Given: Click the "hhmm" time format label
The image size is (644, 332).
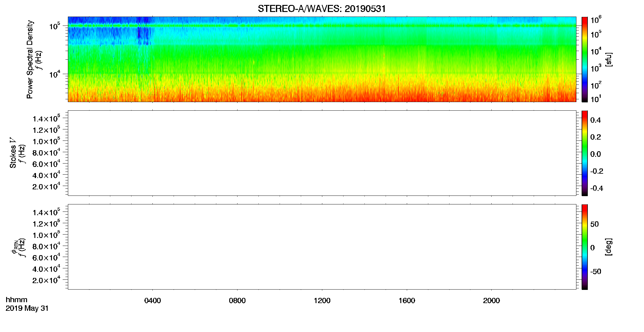Looking at the screenshot, I should (17, 300).
